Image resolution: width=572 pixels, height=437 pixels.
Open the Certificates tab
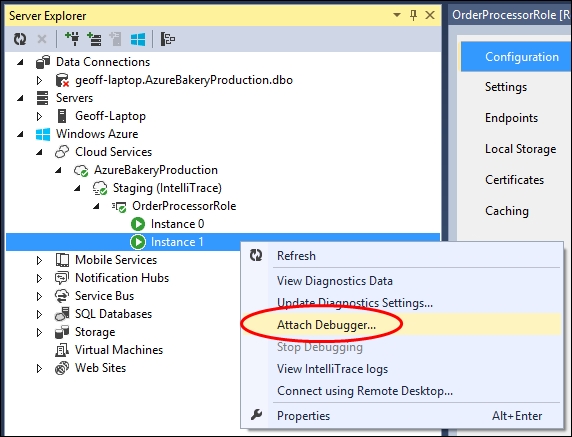(514, 180)
